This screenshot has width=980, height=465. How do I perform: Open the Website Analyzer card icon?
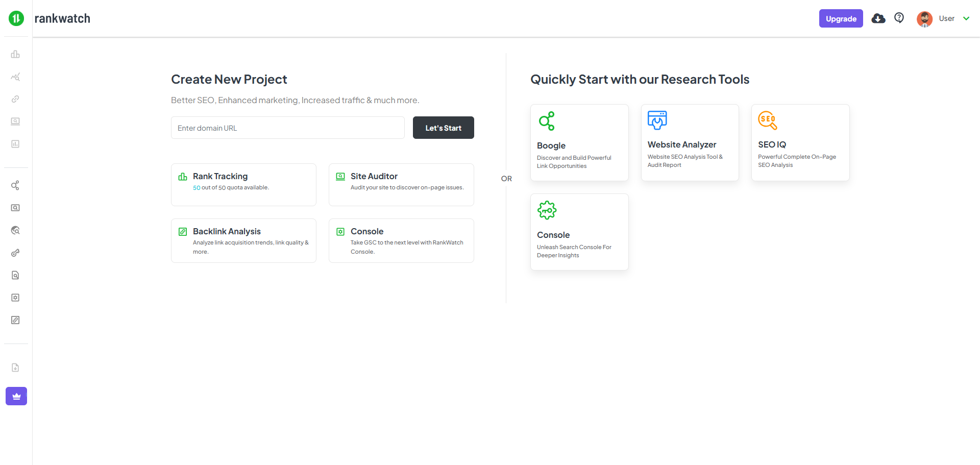657,120
